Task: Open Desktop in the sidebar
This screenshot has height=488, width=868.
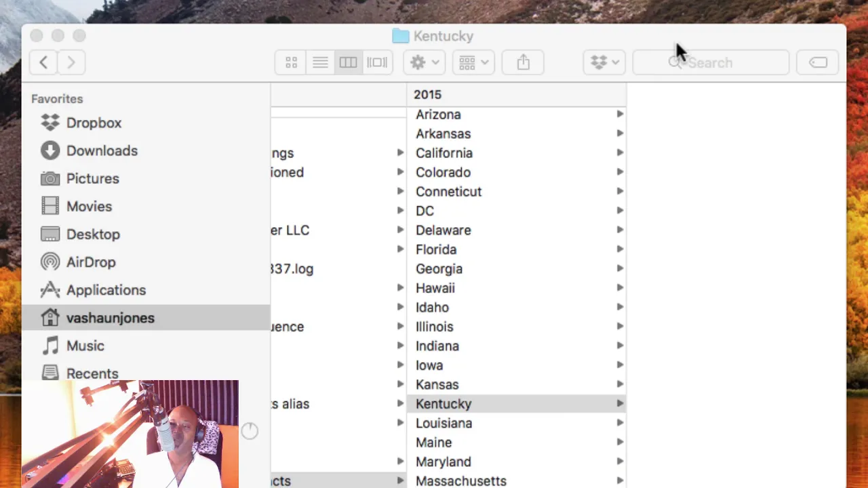Action: click(x=146, y=234)
